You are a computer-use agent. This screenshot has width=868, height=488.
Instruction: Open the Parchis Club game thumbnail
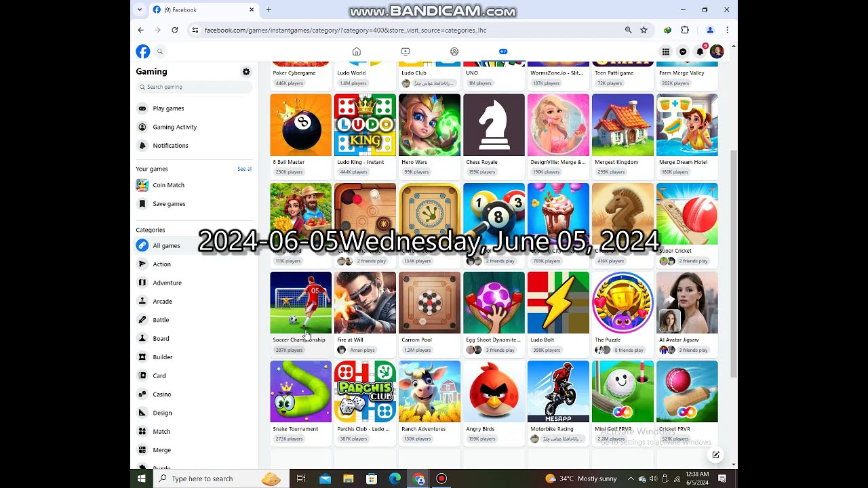click(365, 391)
